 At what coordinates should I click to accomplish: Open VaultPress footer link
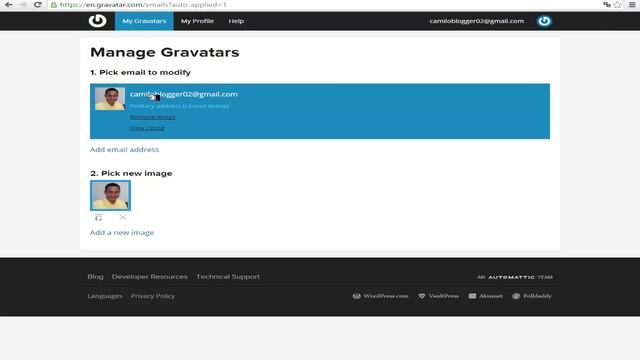coord(438,296)
